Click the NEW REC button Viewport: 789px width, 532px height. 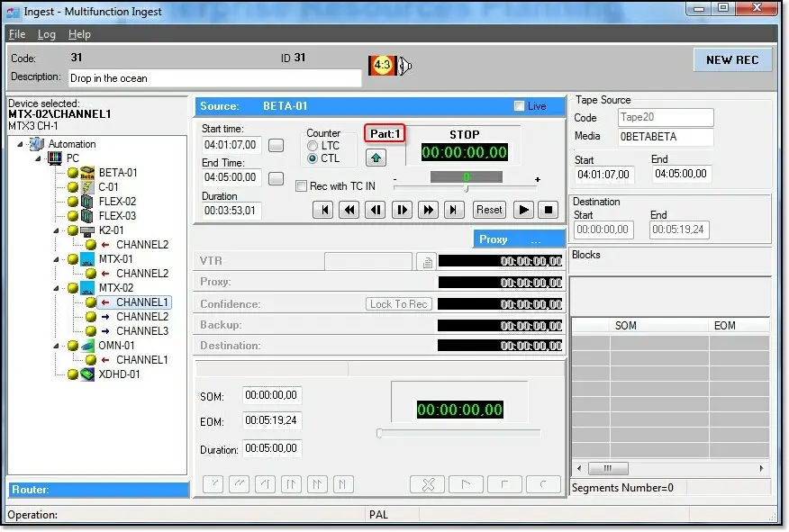point(731,60)
